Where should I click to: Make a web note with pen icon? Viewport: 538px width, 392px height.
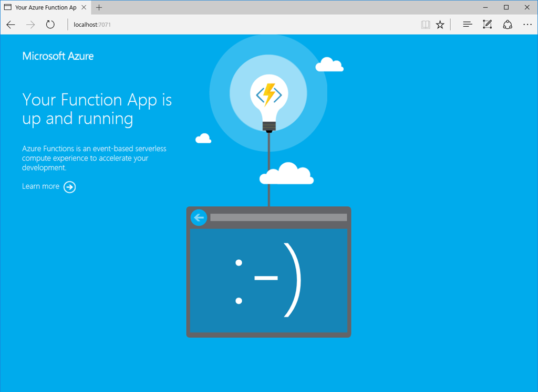pos(487,24)
